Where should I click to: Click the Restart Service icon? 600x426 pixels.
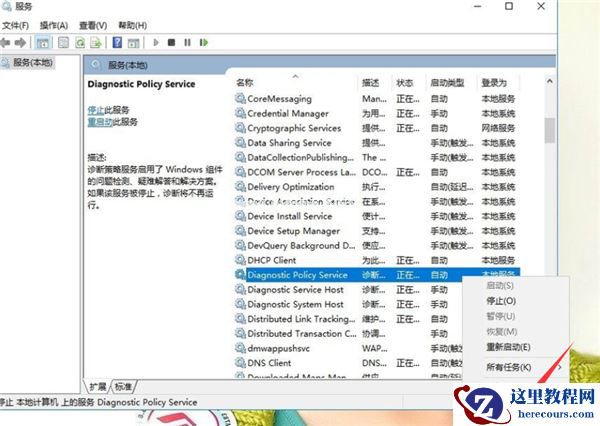point(204,42)
